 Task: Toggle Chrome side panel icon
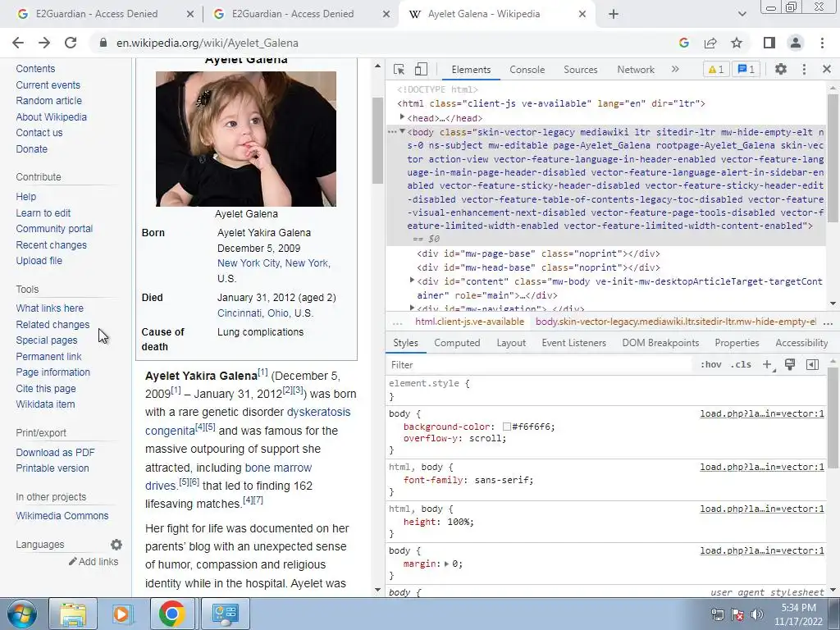tap(769, 43)
